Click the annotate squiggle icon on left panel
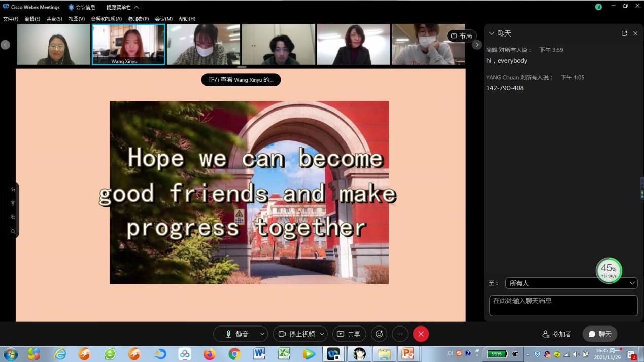Image resolution: width=644 pixels, height=362 pixels. pyautogui.click(x=13, y=190)
